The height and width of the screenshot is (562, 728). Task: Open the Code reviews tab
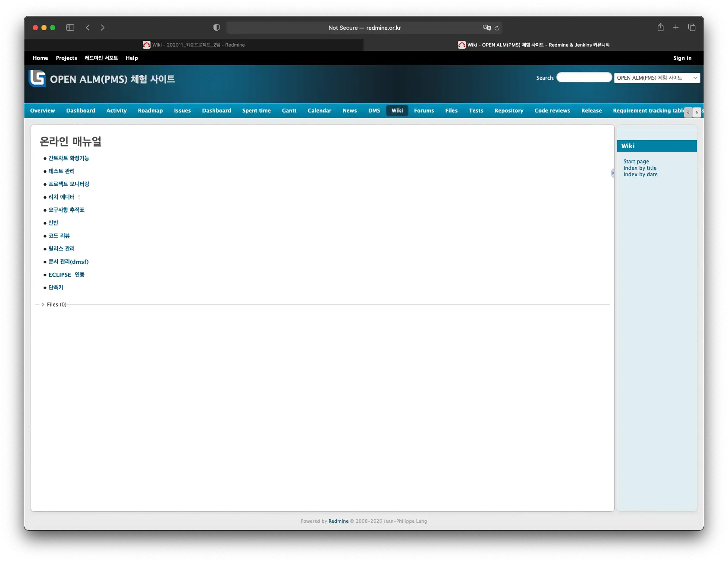coord(552,111)
